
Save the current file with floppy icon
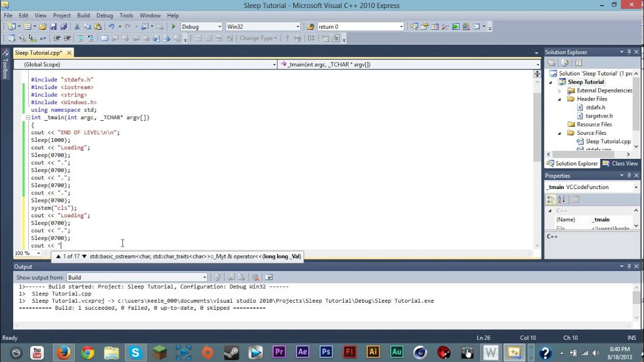pos(54,27)
